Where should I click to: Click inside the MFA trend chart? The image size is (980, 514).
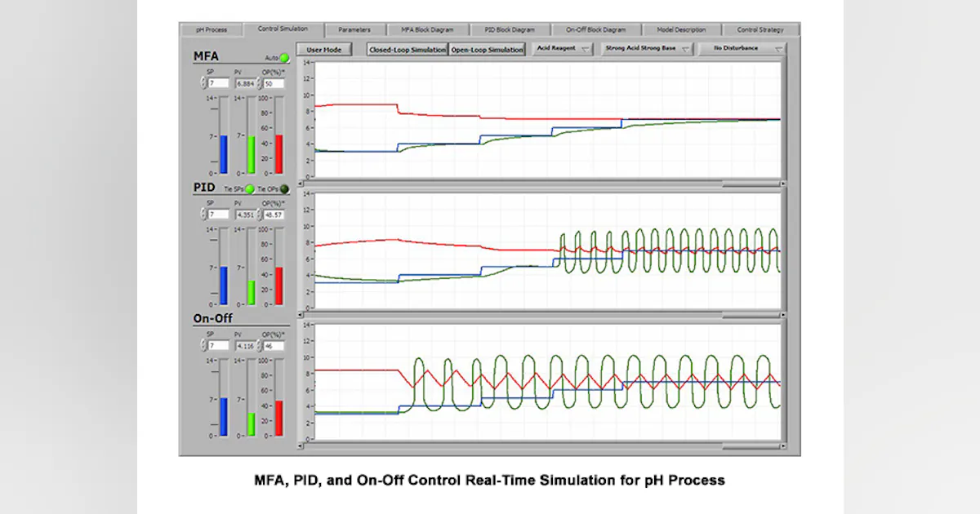pos(548,119)
